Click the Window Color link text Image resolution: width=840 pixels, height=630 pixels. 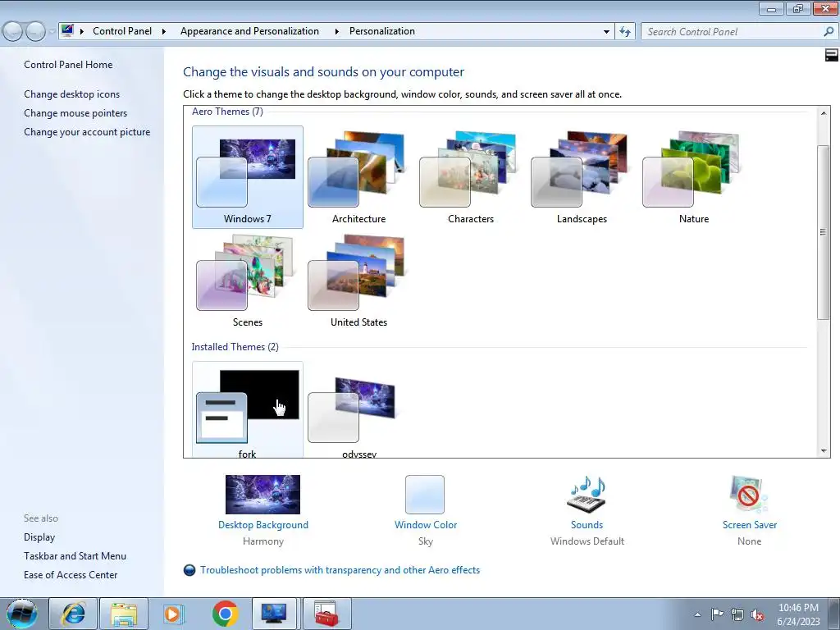pos(426,525)
